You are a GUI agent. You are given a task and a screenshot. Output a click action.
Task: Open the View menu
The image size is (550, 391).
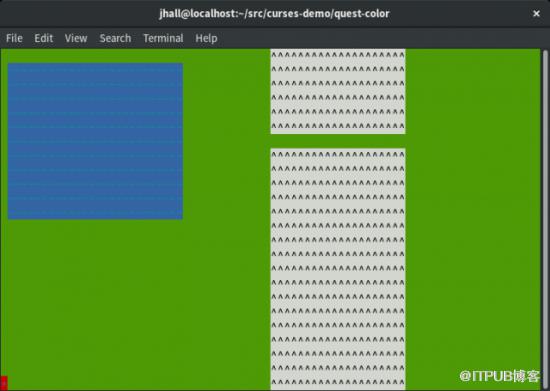coord(76,38)
